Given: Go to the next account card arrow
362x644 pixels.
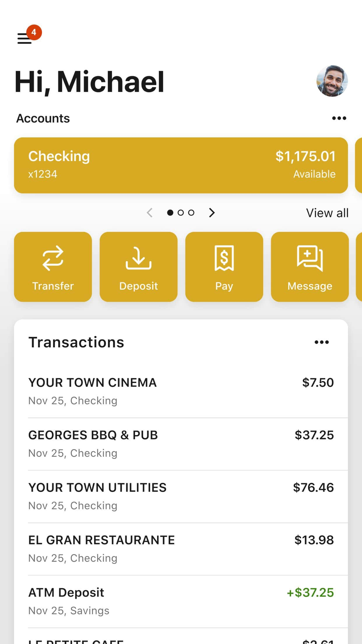Looking at the screenshot, I should [212, 213].
